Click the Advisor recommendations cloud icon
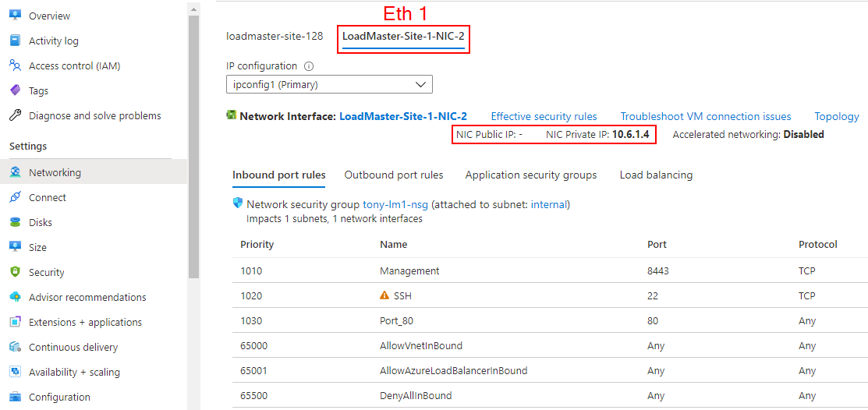This screenshot has height=410, width=868. (16, 297)
